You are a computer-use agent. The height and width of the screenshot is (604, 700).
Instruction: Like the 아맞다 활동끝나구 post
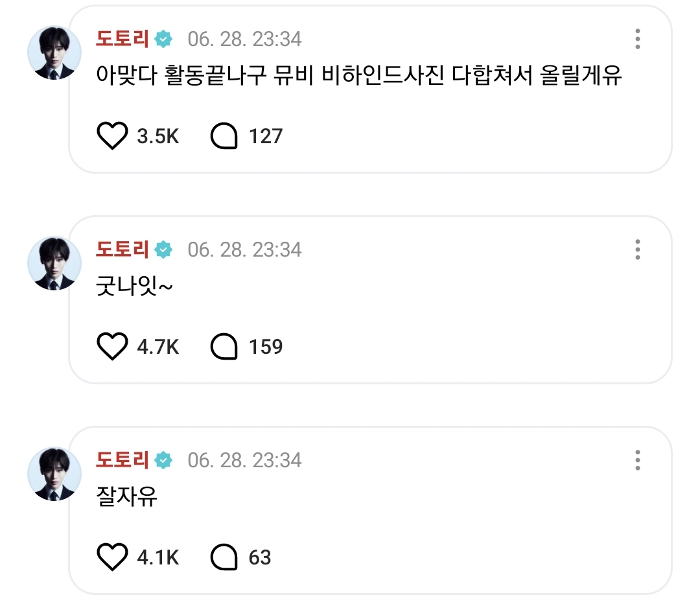click(x=113, y=136)
